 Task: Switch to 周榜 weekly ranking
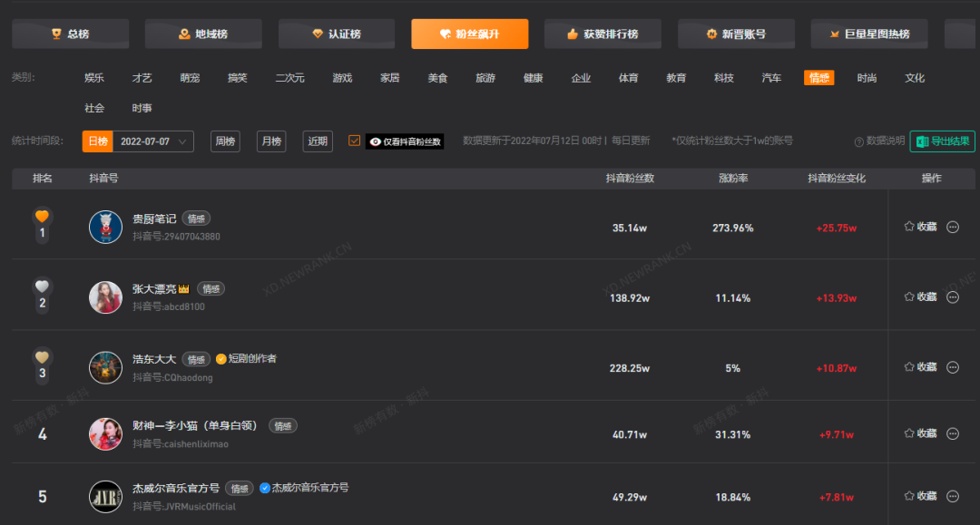point(225,141)
